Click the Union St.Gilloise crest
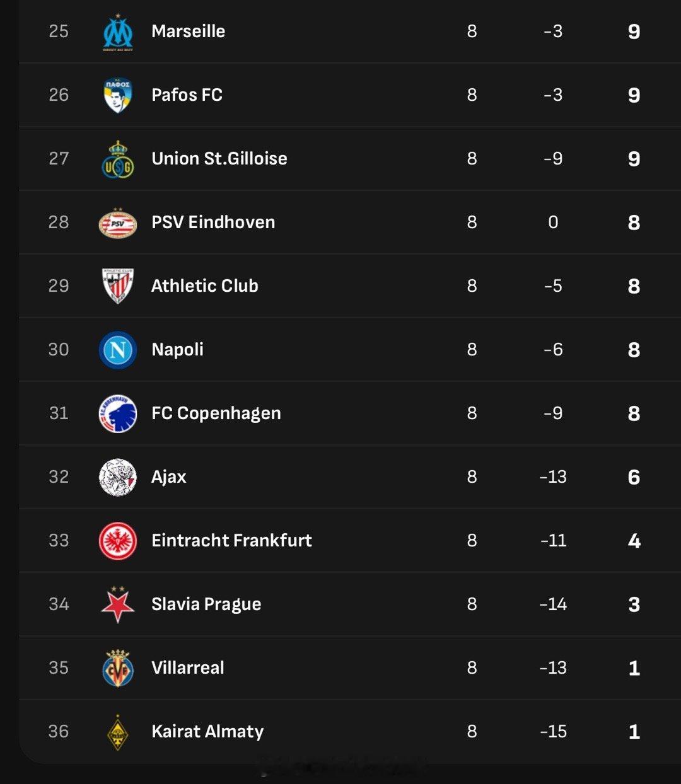 coord(118,159)
